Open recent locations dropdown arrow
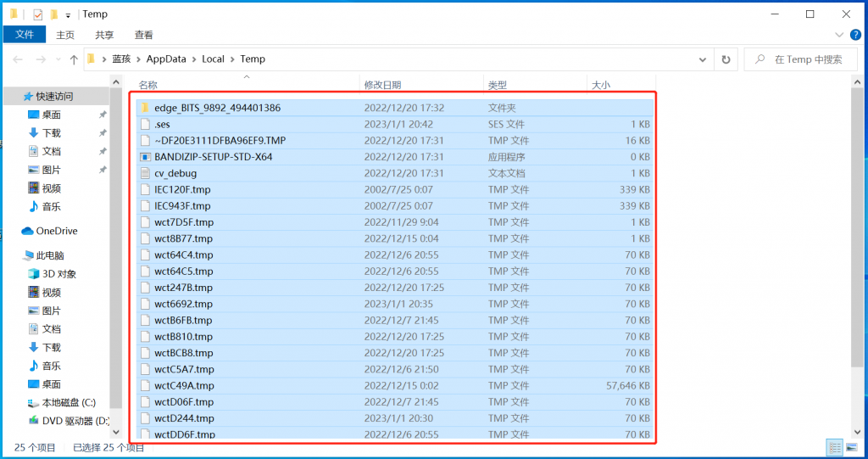 [58, 60]
